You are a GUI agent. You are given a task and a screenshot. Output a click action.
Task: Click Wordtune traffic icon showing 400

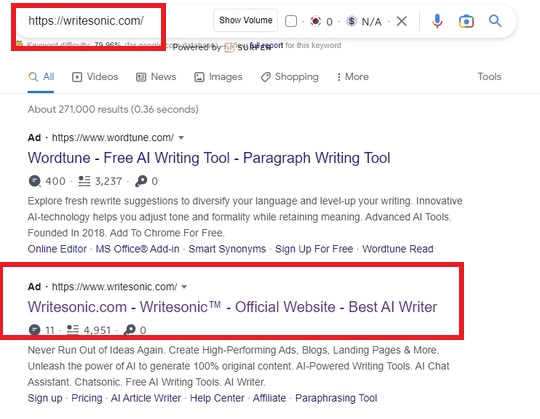(x=34, y=181)
